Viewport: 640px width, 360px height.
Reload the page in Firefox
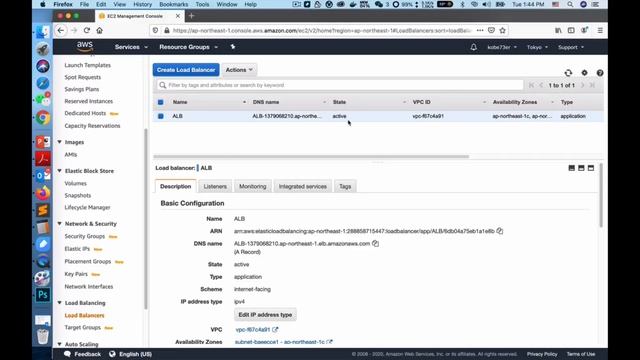coord(87,30)
